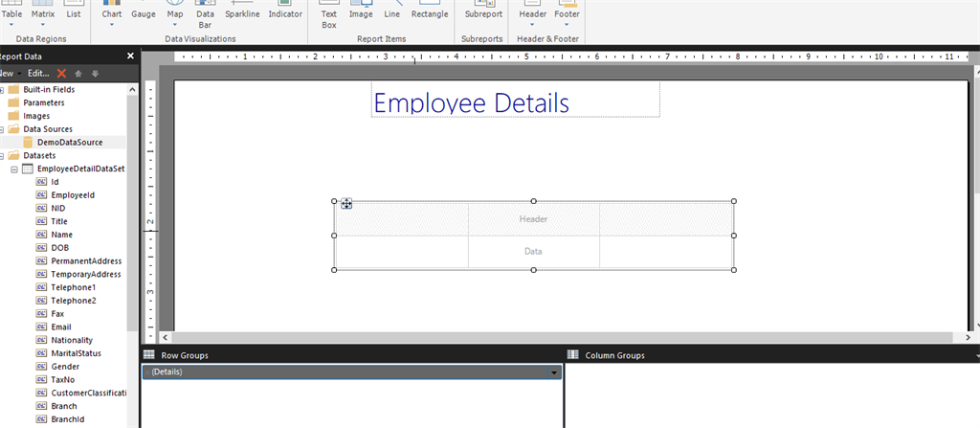Select the Header cell in the table
Viewport: 980px width, 428px height.
533,219
